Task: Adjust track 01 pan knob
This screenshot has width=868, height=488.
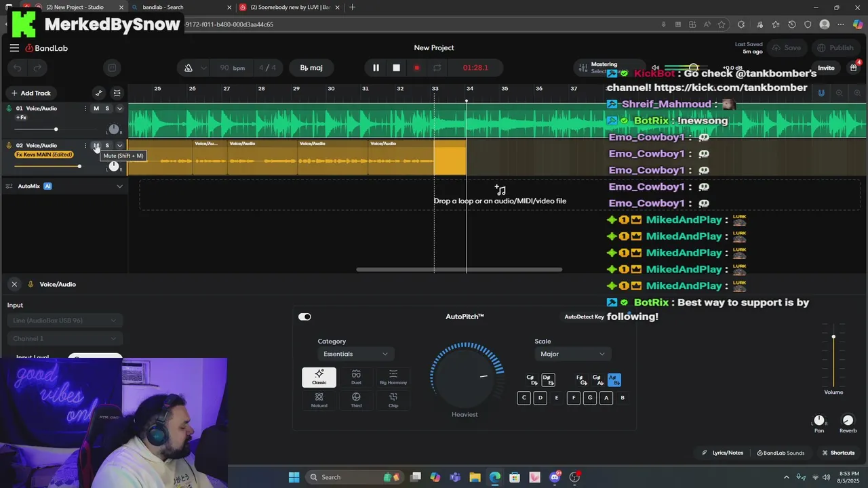Action: (x=113, y=129)
